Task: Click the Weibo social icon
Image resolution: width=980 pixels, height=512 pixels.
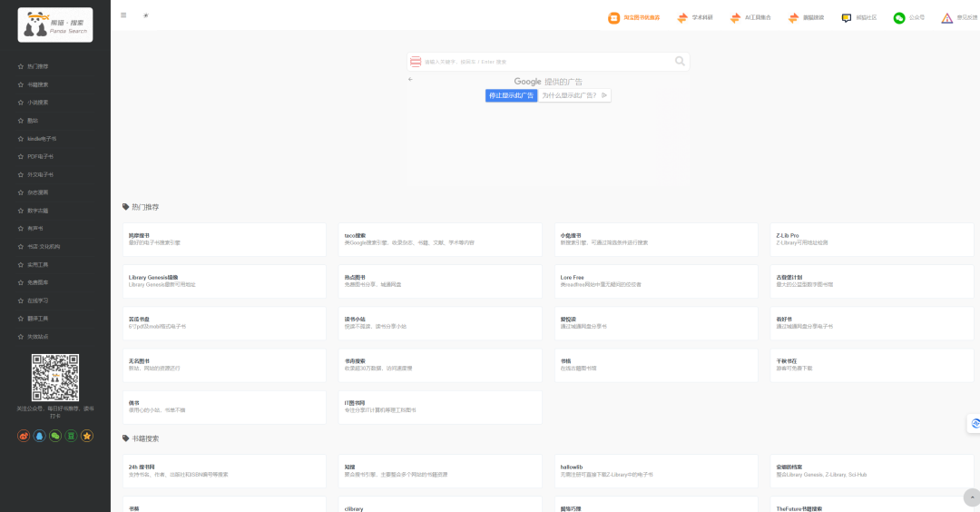Action: coord(24,436)
